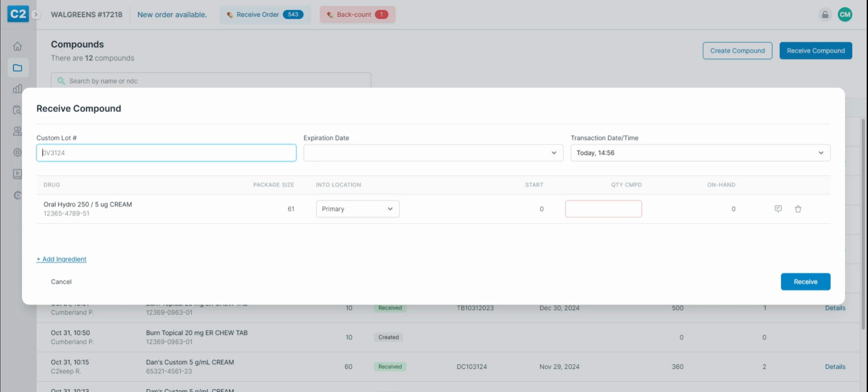Viewport: 868px width, 392px height.
Task: Open the Primary location dropdown
Action: point(357,209)
